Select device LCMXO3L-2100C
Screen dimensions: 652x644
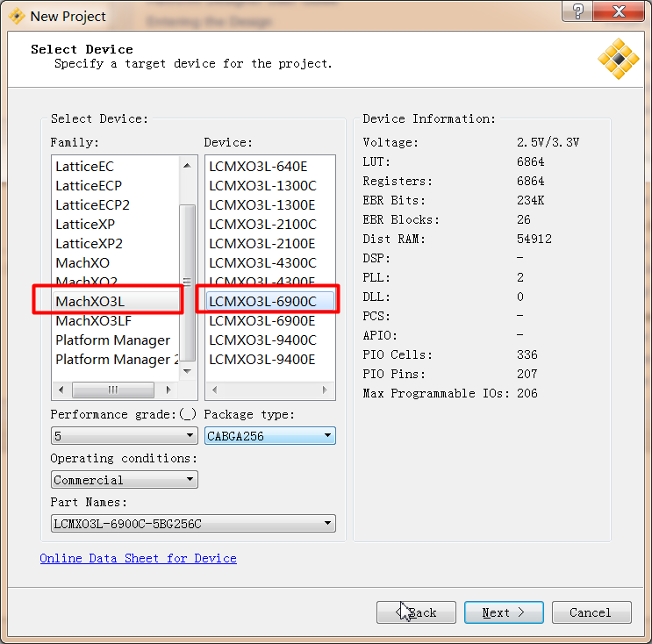point(262,224)
